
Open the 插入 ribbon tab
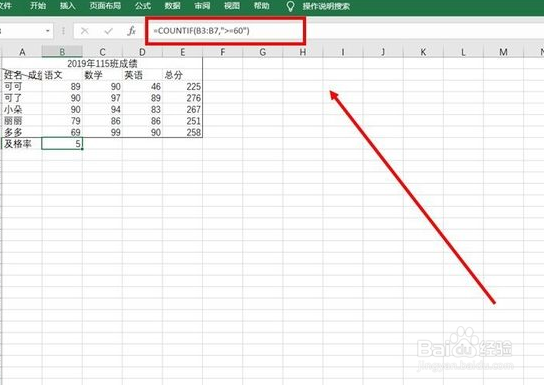(67, 6)
